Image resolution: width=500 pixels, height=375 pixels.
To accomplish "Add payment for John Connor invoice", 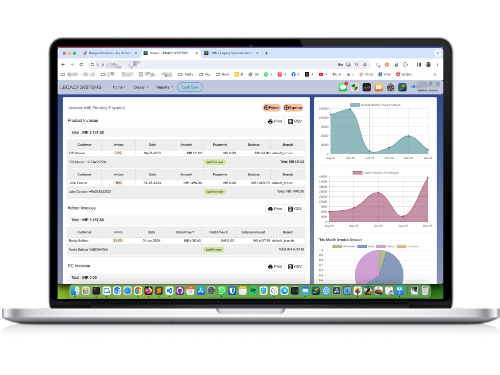I will click(215, 192).
